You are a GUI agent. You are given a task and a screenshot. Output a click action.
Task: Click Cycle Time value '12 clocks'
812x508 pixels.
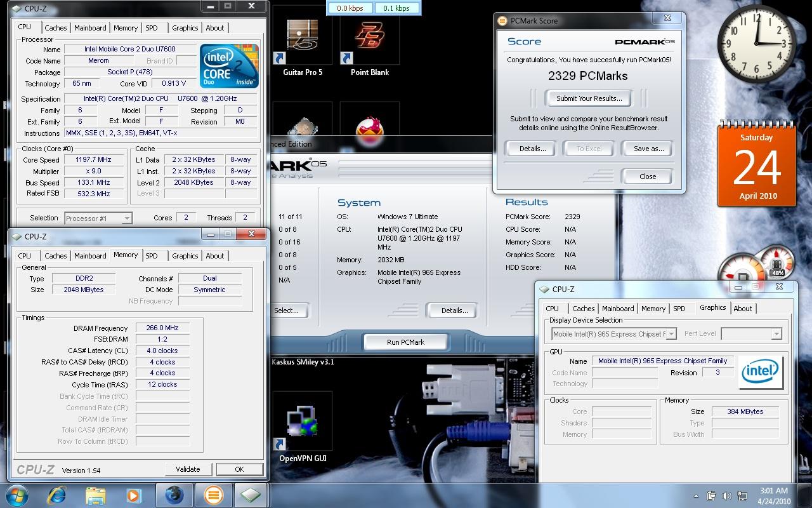tap(162, 384)
